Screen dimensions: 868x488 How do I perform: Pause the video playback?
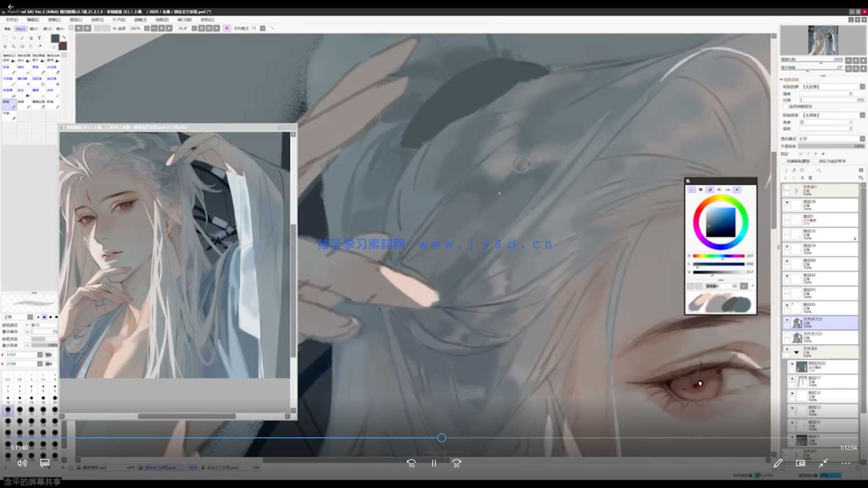(434, 463)
